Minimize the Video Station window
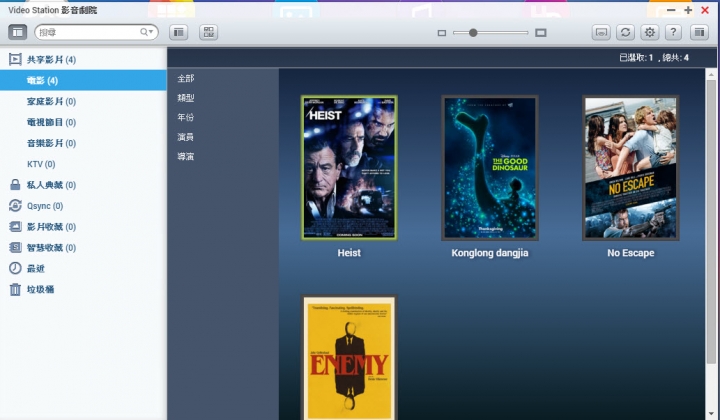 [671, 10]
